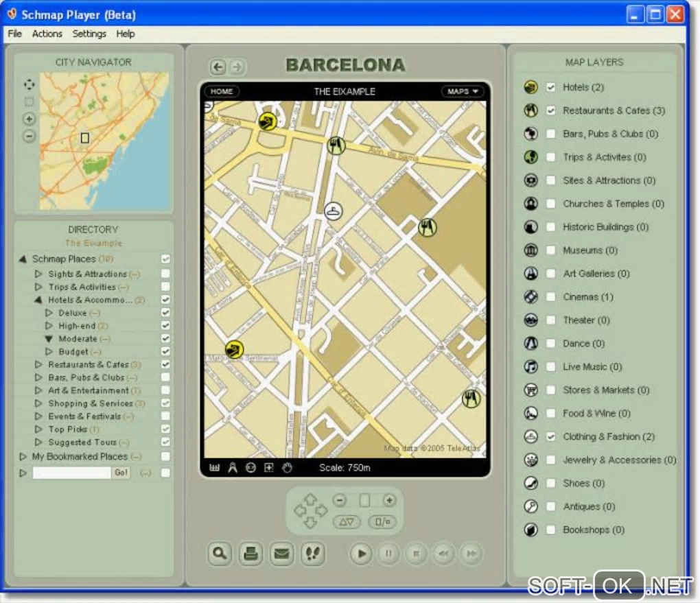Check the My Bookmarked Places checkbox
Screen dimensions: 700x603
tap(165, 456)
